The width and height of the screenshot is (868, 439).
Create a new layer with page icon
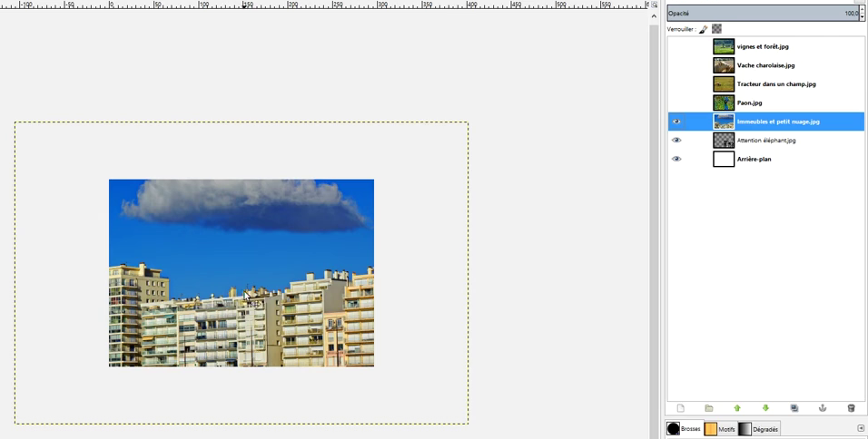coord(681,408)
